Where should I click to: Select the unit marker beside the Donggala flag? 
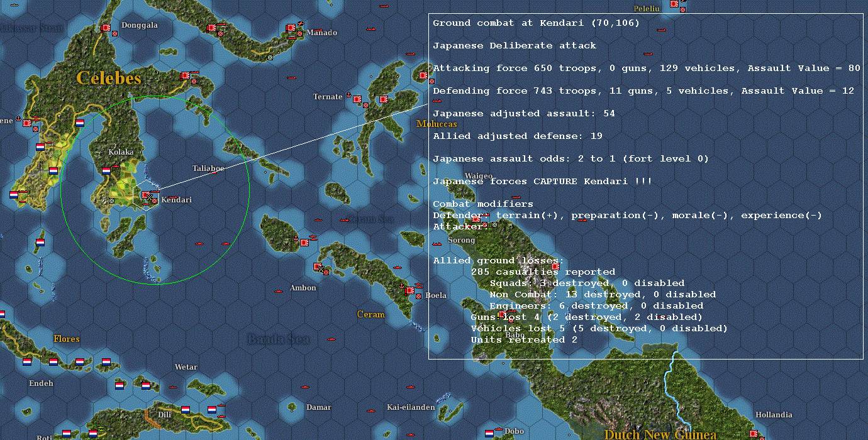114,33
